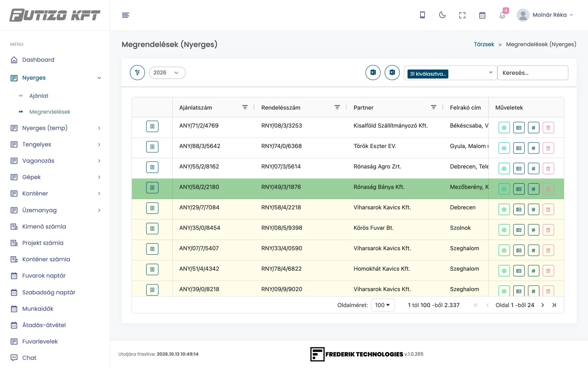Toggle dark mode with the moon icon
This screenshot has width=588, height=368.
point(442,15)
